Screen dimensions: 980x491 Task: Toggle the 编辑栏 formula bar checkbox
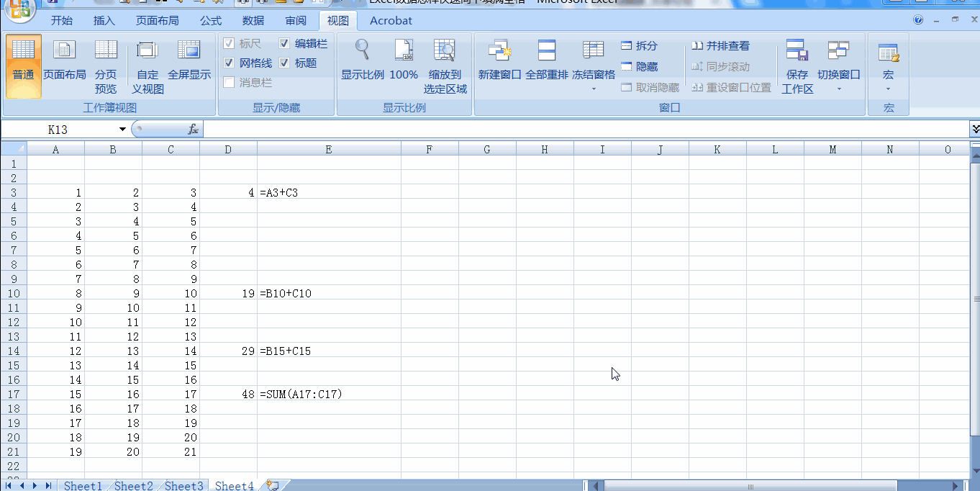point(284,43)
